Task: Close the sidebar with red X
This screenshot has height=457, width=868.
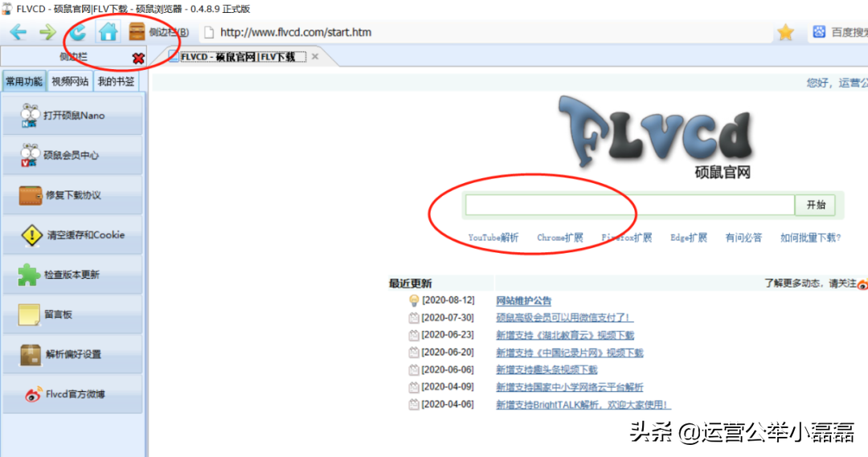Action: pos(138,58)
